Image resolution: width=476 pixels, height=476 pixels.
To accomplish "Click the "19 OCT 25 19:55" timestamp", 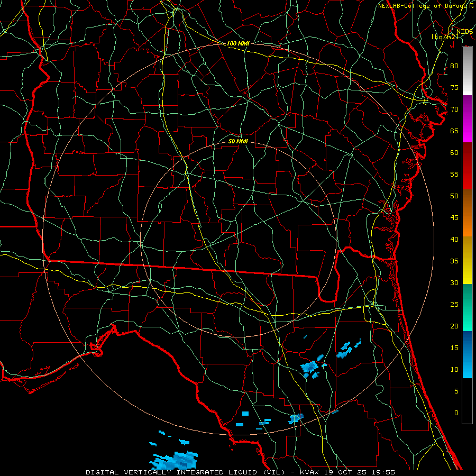I will tap(360, 472).
